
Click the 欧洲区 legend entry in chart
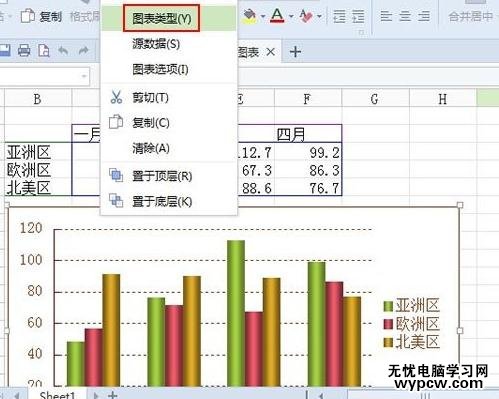click(x=412, y=324)
